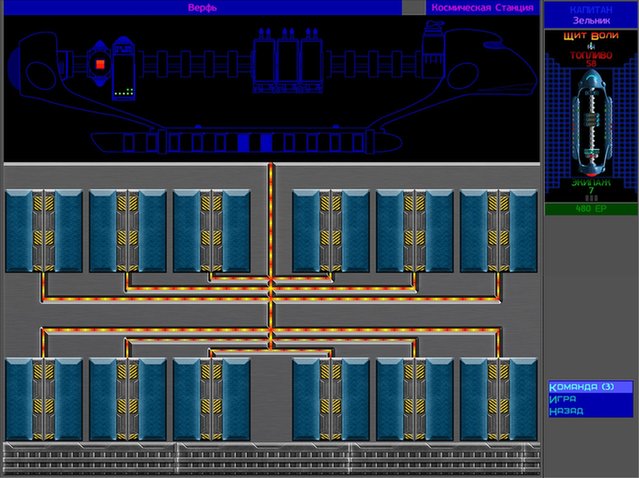
Task: Select the forward turret module near ship nose
Action: (433, 50)
